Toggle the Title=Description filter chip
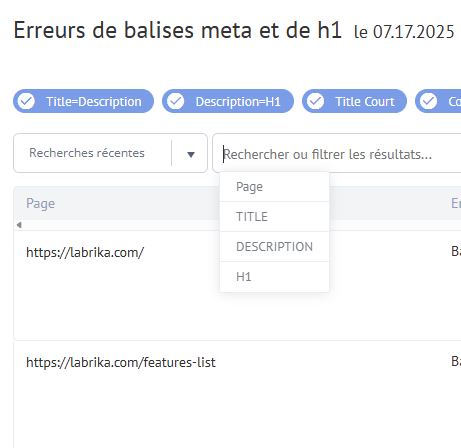 click(83, 101)
